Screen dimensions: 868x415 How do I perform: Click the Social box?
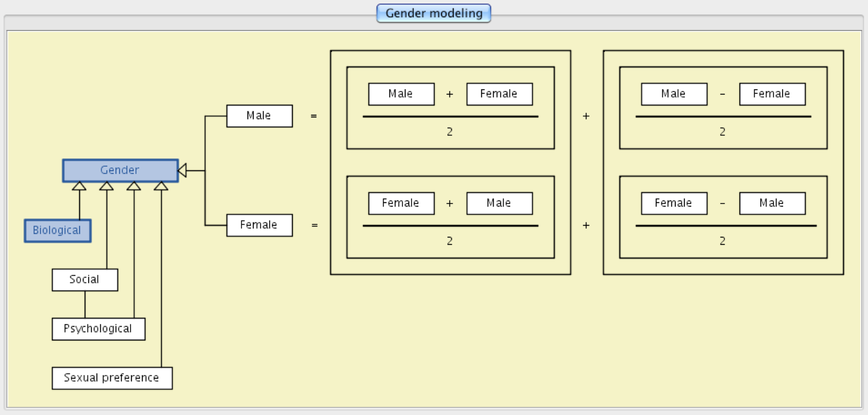click(x=85, y=280)
